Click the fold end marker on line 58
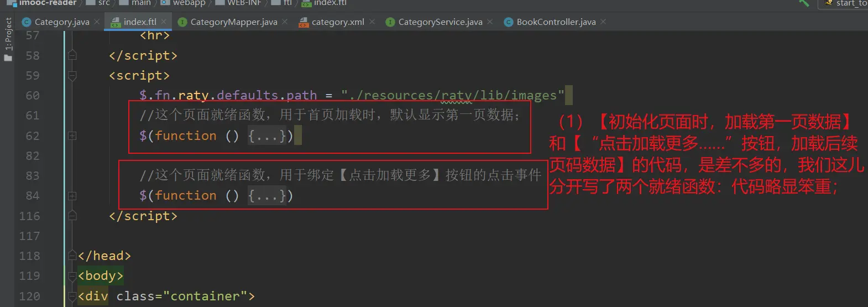 (x=72, y=55)
